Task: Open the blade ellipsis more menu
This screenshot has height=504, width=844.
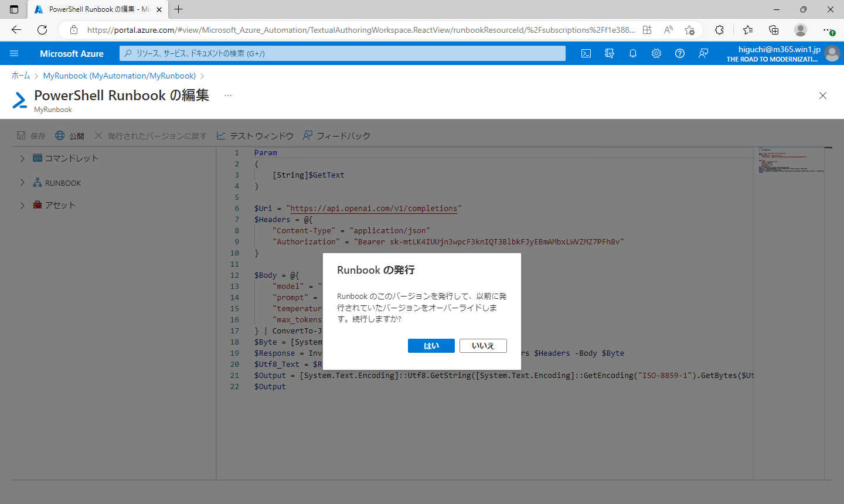Action: point(228,96)
